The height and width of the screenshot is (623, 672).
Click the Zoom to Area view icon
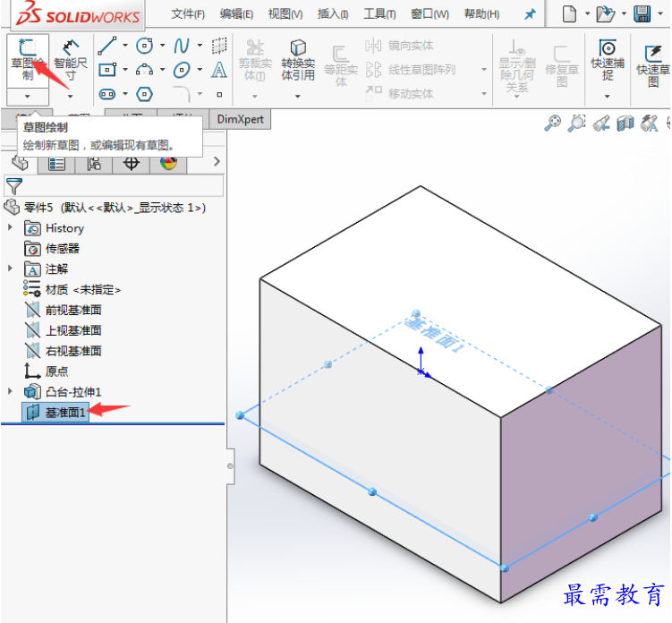(x=577, y=123)
